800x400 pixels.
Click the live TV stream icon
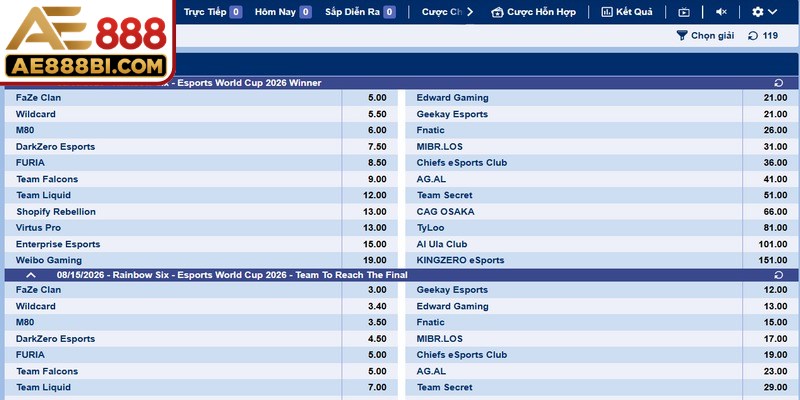pos(684,12)
